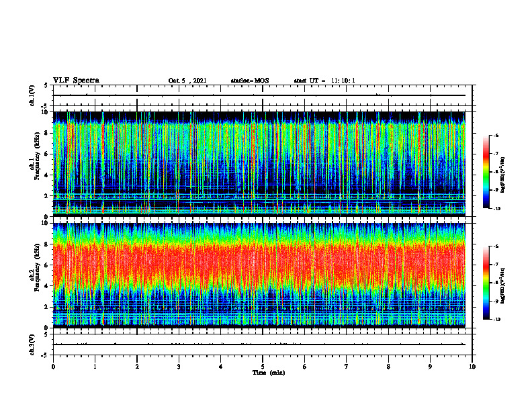Click the "ch.2 Frequency (kHz)" axis label
Viewport: 532px width, 411px height.
[x=34, y=267]
